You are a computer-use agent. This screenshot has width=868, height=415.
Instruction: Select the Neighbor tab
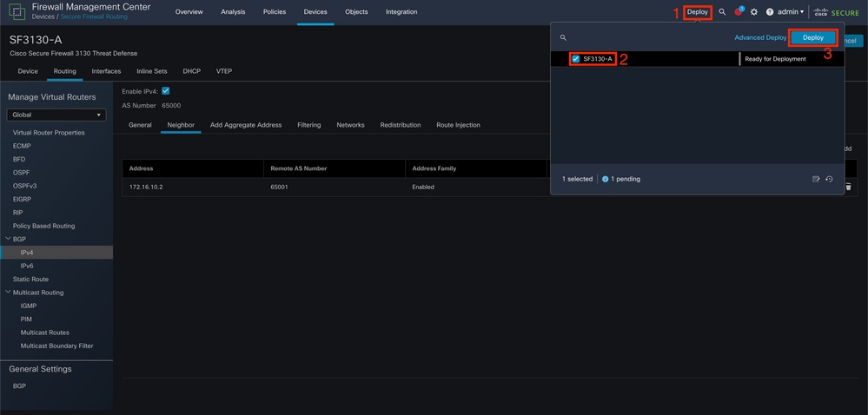(x=181, y=125)
